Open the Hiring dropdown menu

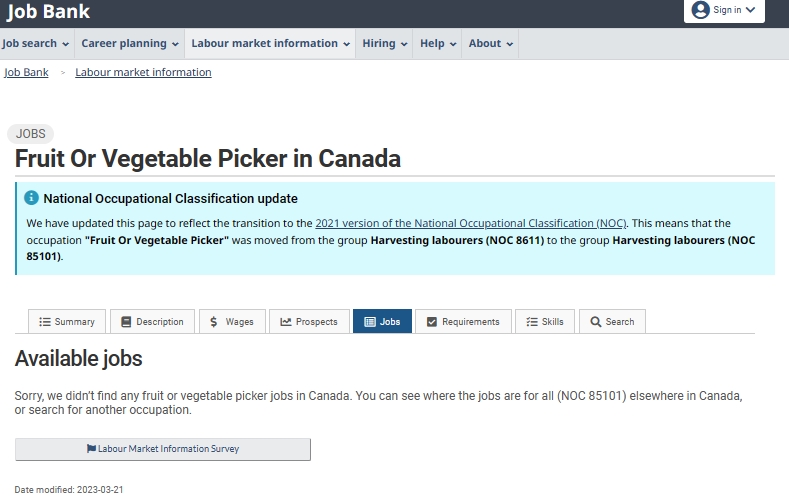point(385,44)
